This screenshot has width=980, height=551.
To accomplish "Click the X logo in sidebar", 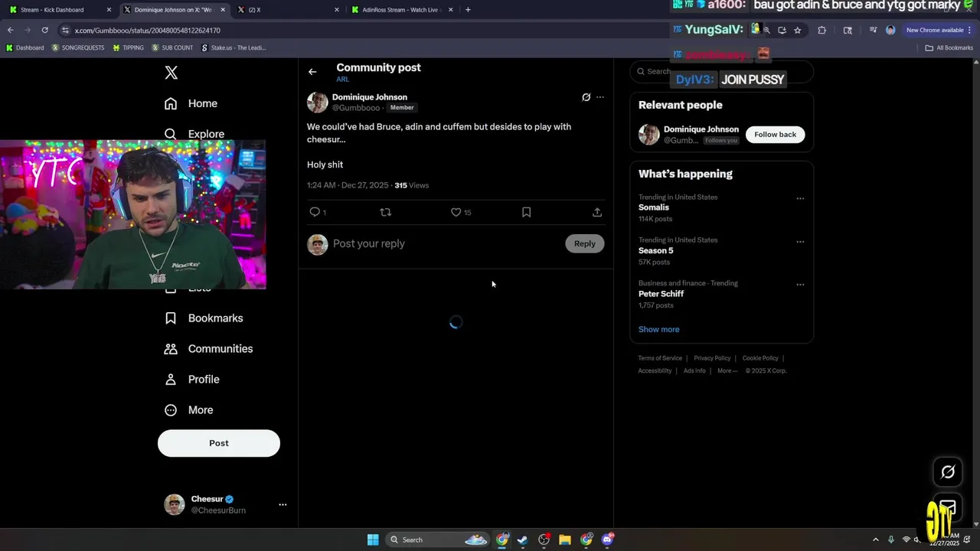I will (x=171, y=73).
